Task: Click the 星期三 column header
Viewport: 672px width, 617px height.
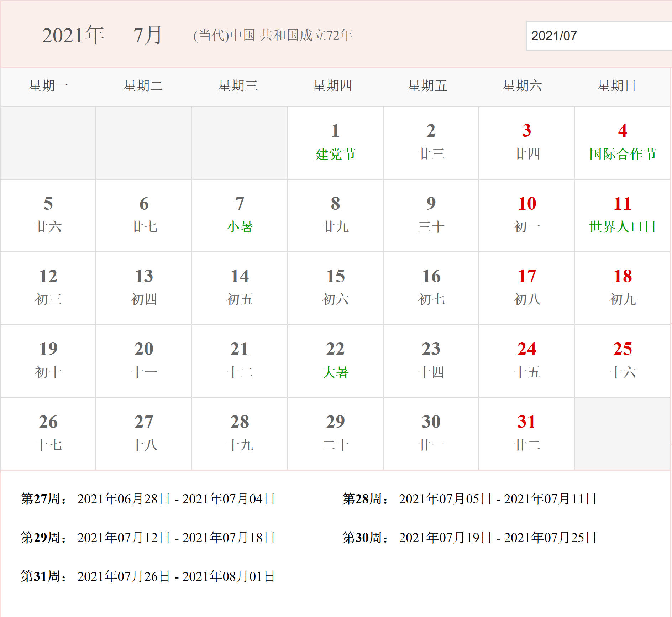Action: pyautogui.click(x=238, y=86)
